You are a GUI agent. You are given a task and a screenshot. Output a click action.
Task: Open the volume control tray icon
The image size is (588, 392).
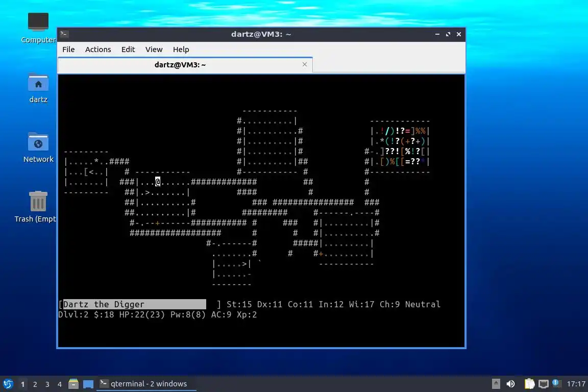tap(510, 384)
